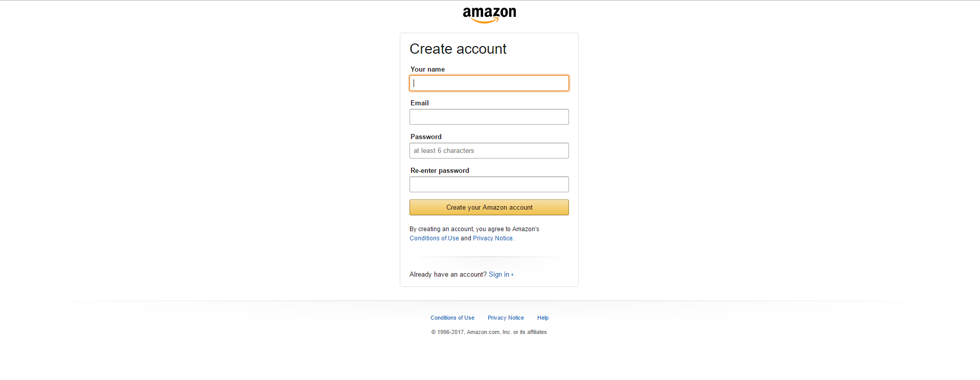The width and height of the screenshot is (980, 380).
Task: Click the Your name label
Action: [427, 70]
